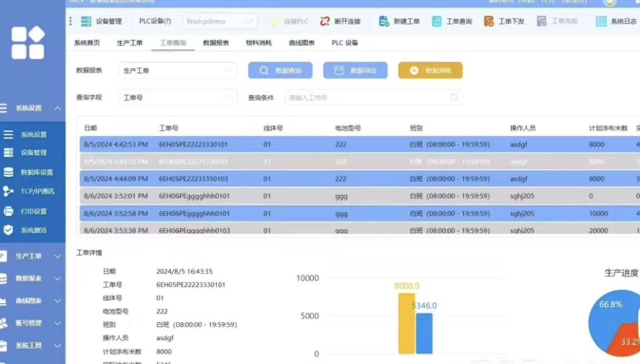Select the 打印设置 printer icon
Screen dimensions: 640x364
tap(9, 211)
